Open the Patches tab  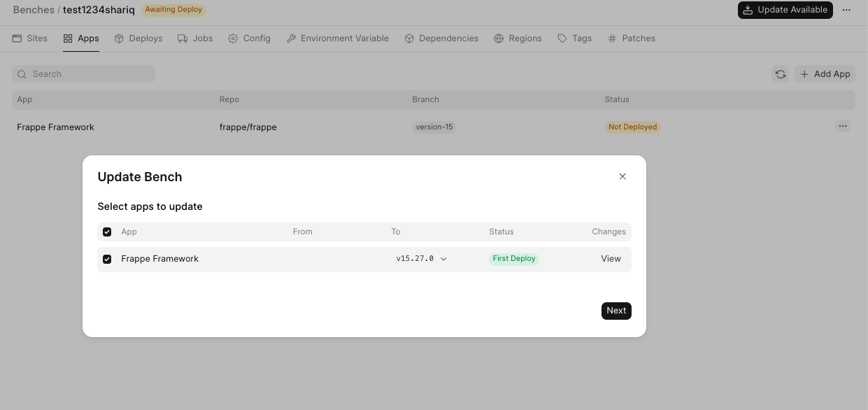(632, 38)
